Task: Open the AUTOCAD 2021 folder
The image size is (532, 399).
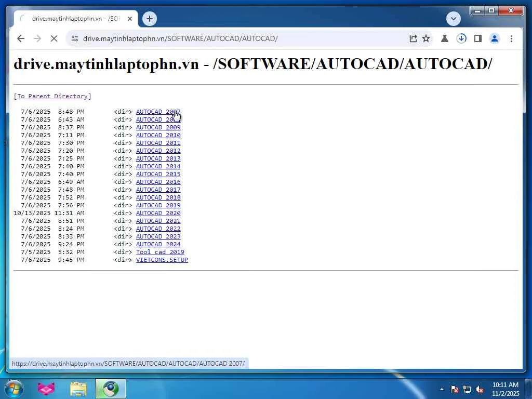Action: (158, 221)
